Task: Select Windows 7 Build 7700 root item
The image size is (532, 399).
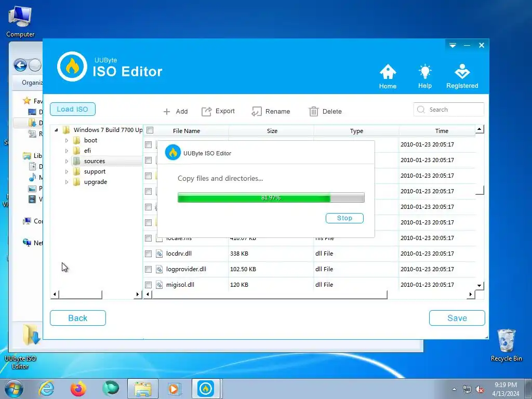Action: click(x=108, y=130)
